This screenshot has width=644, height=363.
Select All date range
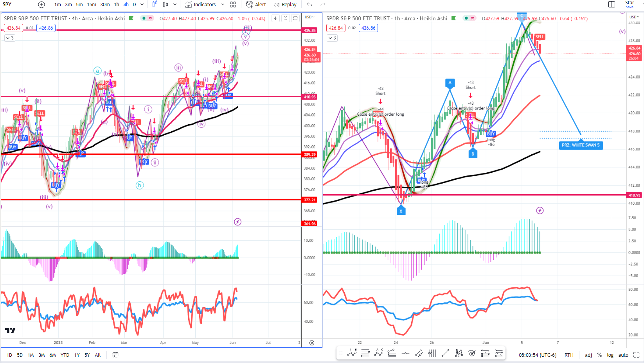tap(98, 355)
